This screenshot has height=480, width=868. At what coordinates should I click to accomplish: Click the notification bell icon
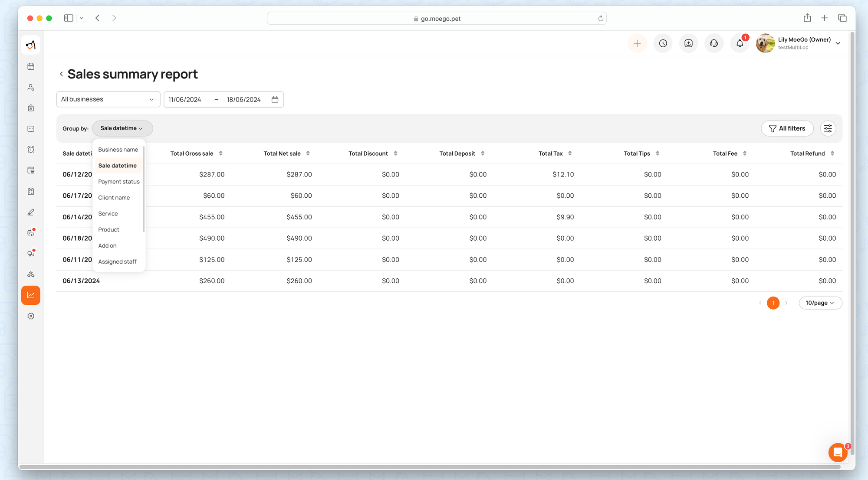[x=740, y=43]
